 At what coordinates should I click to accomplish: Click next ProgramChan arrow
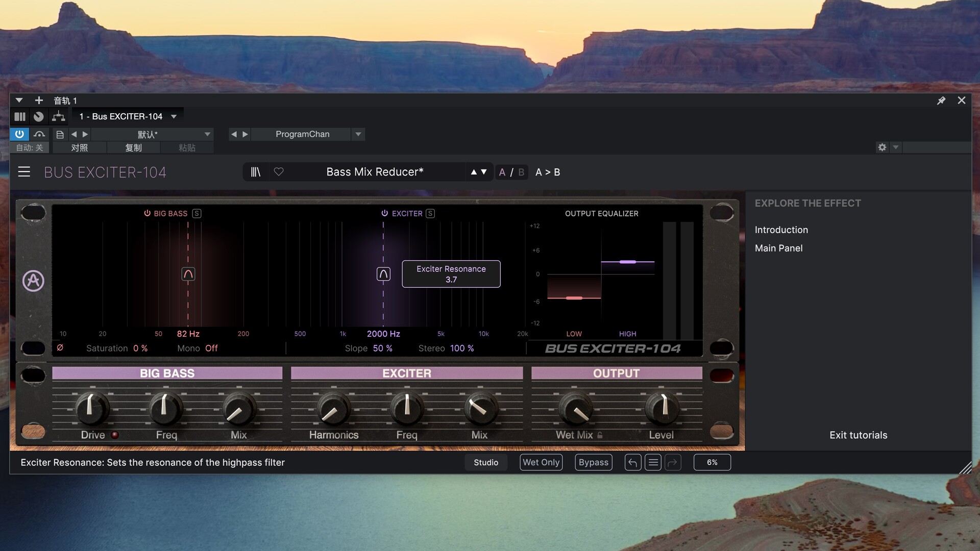(x=245, y=134)
